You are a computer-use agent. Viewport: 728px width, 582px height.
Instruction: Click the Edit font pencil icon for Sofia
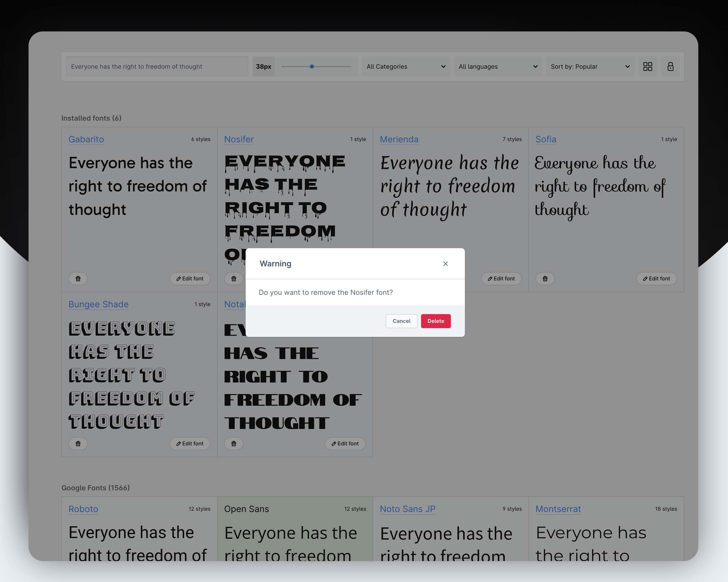point(645,278)
